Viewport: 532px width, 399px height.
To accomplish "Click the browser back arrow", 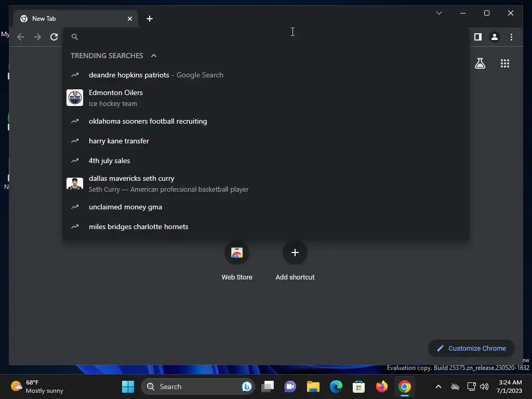I will coord(21,37).
